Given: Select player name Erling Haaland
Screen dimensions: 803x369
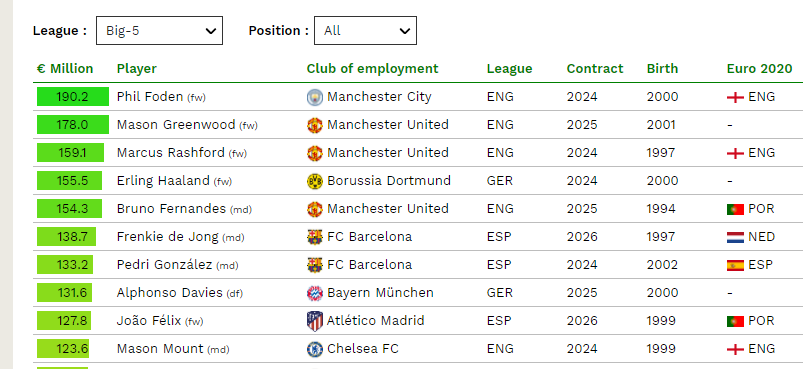Looking at the screenshot, I should pos(163,181).
